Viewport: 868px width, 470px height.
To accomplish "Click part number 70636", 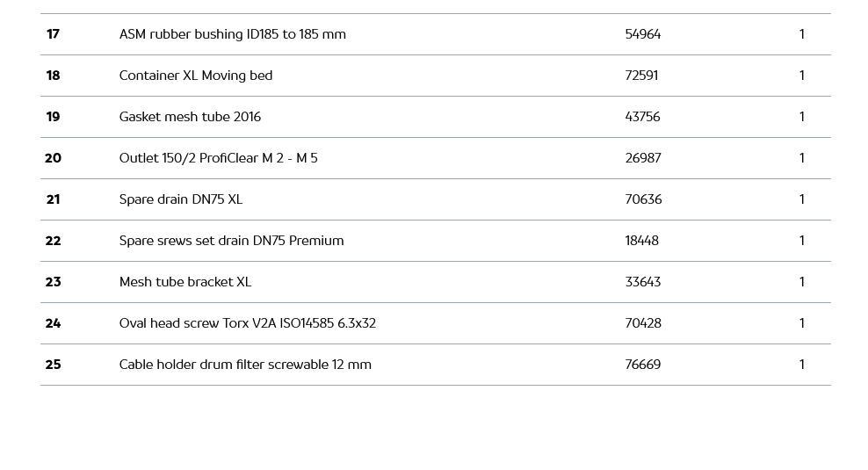I will click(x=643, y=199).
